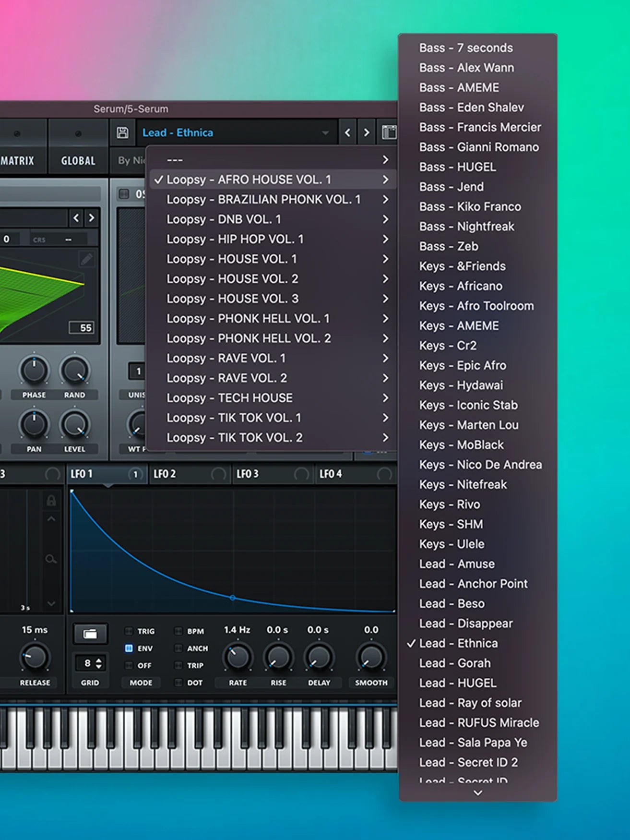This screenshot has height=840, width=630.
Task: Click the unison voices value box
Action: tap(138, 371)
